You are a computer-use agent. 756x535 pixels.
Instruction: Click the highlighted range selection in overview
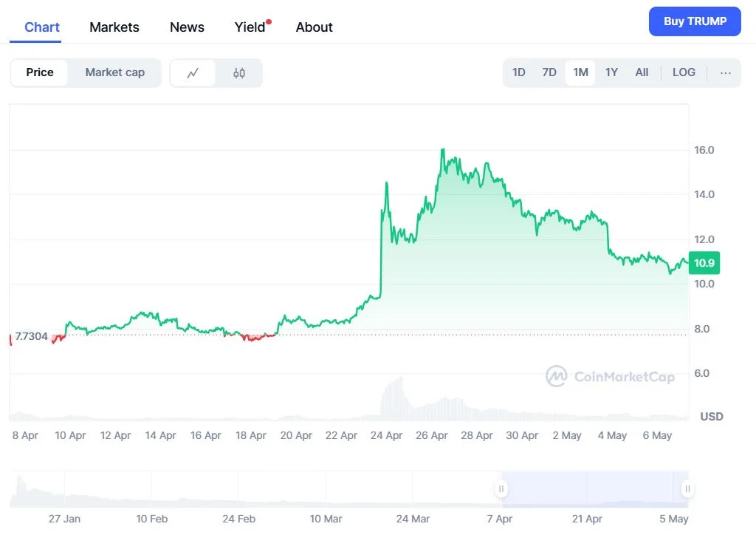click(x=594, y=488)
